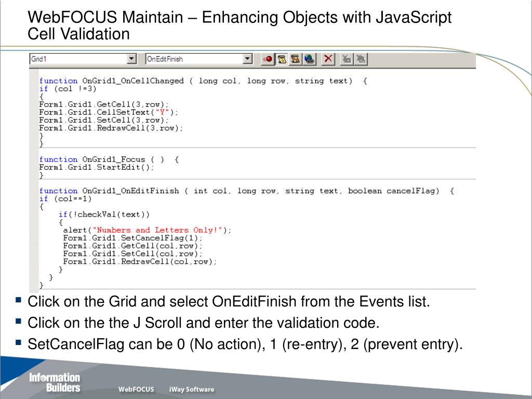The width and height of the screenshot is (532, 399).
Task: Click the WebFOCUS footer label
Action: pyautogui.click(x=136, y=390)
